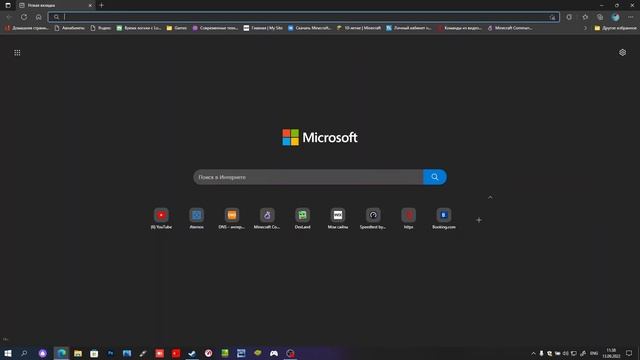Open the YouTube quick link tile
This screenshot has width=640, height=360.
pos(161,215)
